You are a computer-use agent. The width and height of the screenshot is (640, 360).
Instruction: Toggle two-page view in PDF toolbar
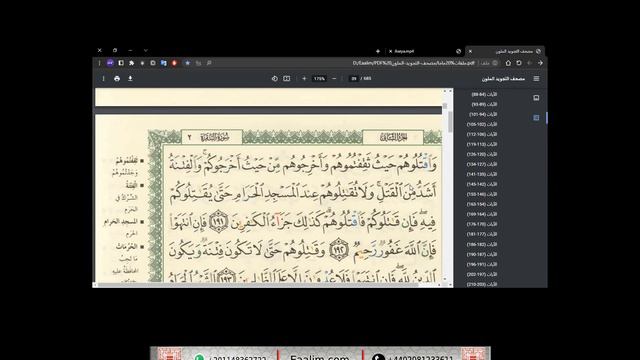tap(287, 78)
